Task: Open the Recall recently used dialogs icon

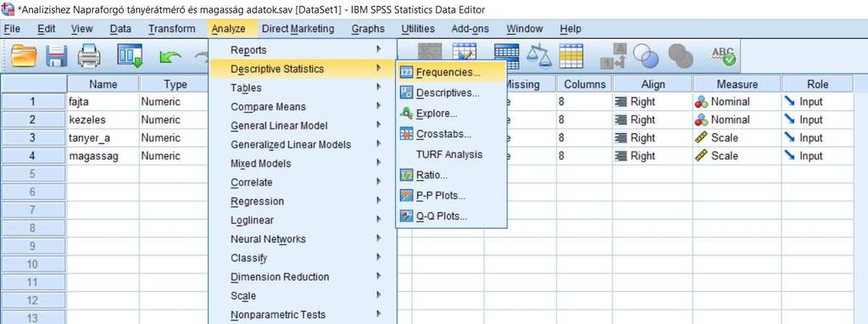Action: coord(130,56)
